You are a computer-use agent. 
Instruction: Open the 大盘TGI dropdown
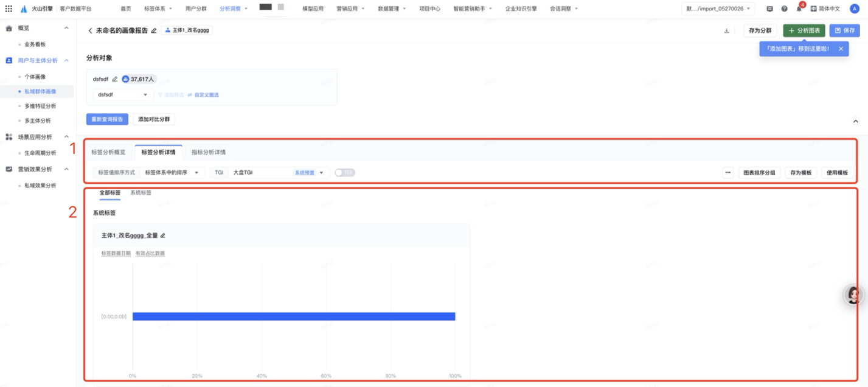[279, 173]
